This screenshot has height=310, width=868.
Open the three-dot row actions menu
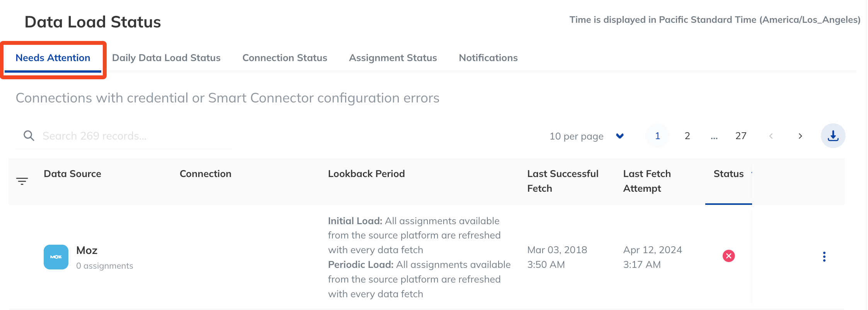[824, 257]
